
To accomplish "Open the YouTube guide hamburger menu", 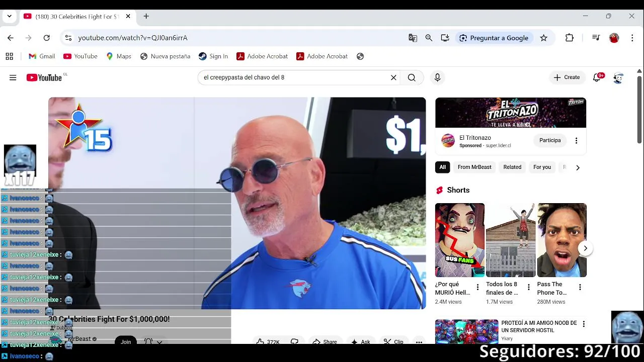I will pos(13,77).
